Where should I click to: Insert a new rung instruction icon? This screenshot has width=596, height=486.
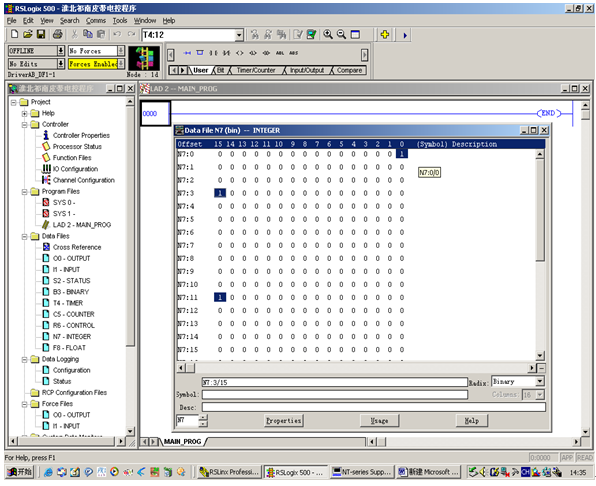[187, 53]
